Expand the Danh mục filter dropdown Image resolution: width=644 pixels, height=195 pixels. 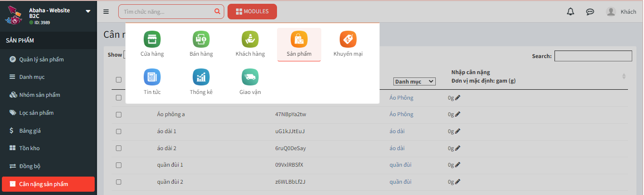pos(414,82)
